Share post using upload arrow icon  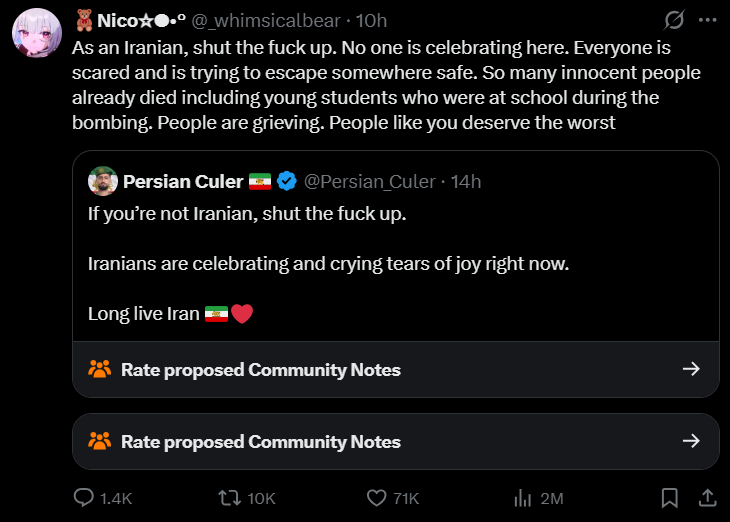pyautogui.click(x=706, y=497)
